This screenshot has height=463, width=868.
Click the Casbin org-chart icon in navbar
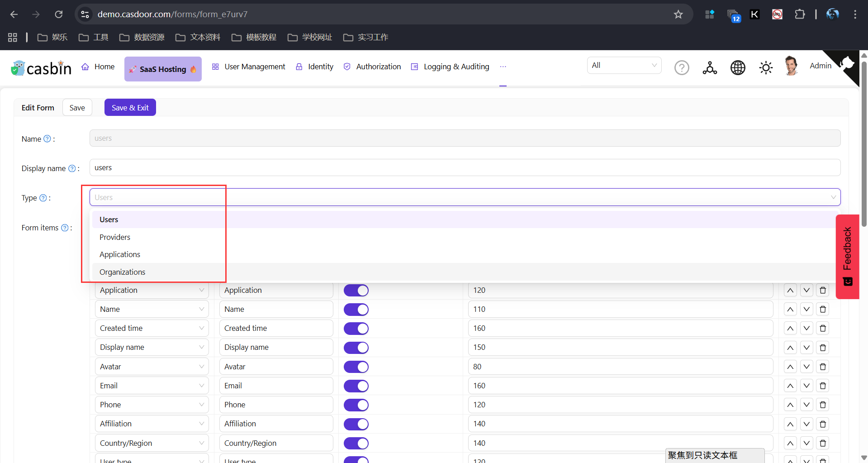coord(709,67)
